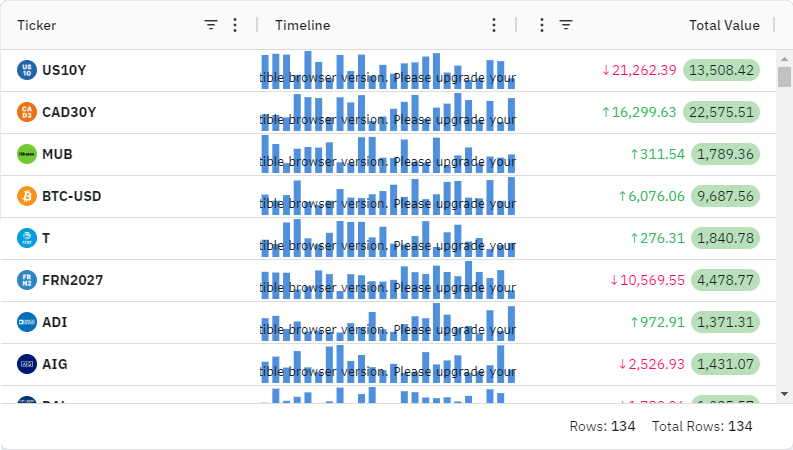This screenshot has height=450, width=793.
Task: Click the 1,371.31 value badge
Action: coord(725,322)
